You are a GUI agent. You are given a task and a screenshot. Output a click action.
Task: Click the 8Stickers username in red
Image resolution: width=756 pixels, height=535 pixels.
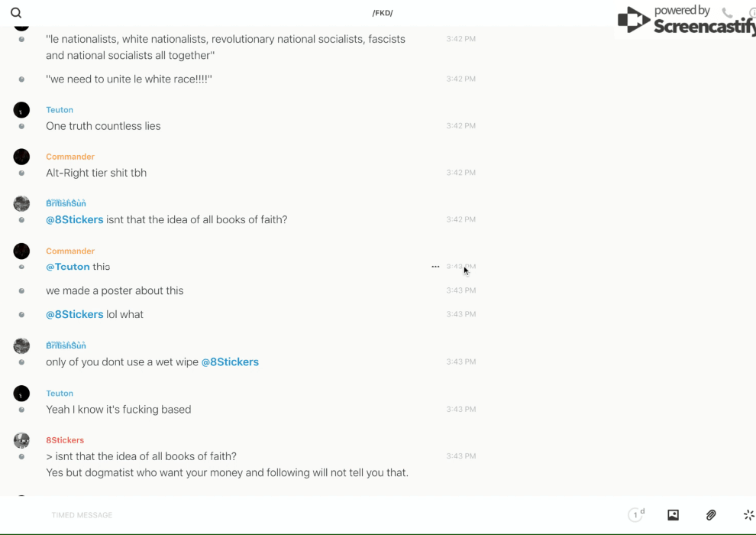(x=65, y=440)
